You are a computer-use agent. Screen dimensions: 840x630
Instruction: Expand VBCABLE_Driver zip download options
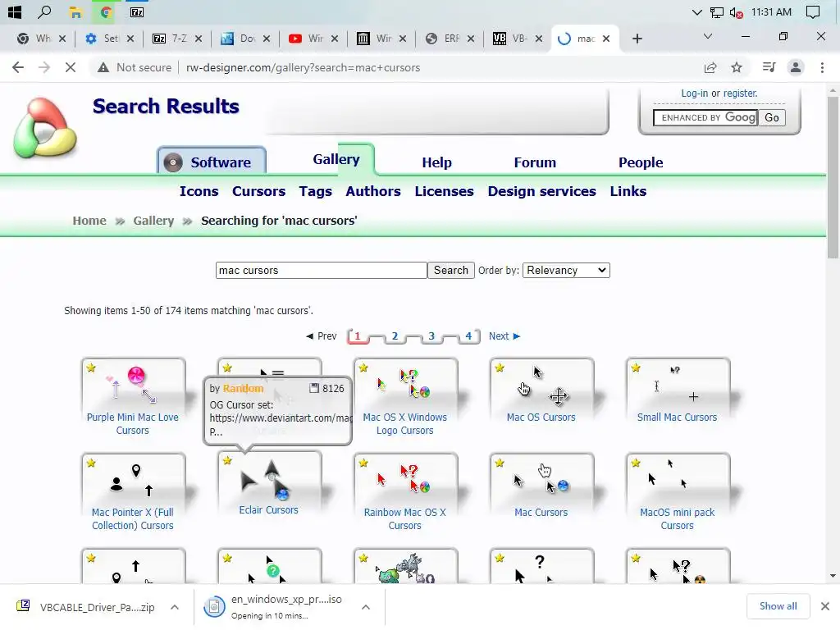175,607
